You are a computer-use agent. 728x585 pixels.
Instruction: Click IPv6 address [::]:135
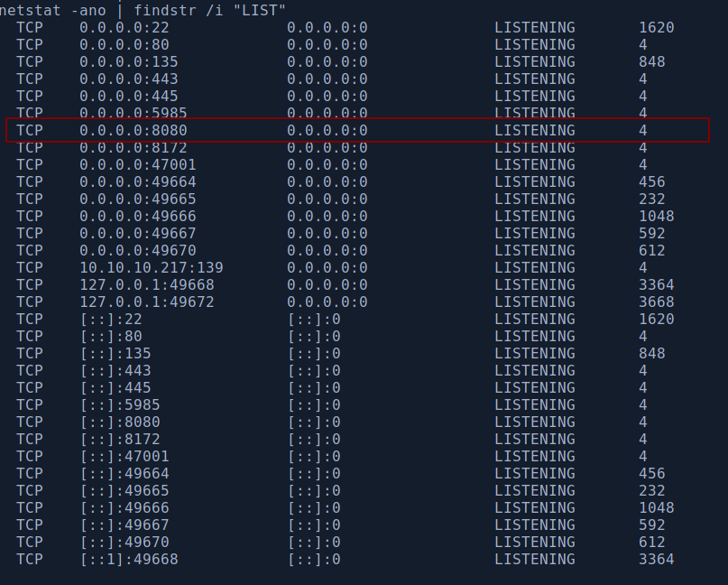point(115,354)
